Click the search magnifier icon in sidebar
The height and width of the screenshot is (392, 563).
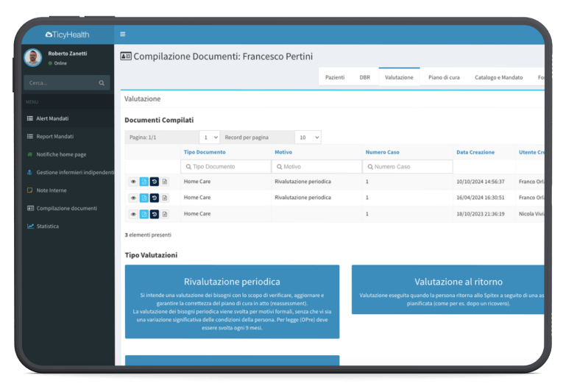coord(102,83)
